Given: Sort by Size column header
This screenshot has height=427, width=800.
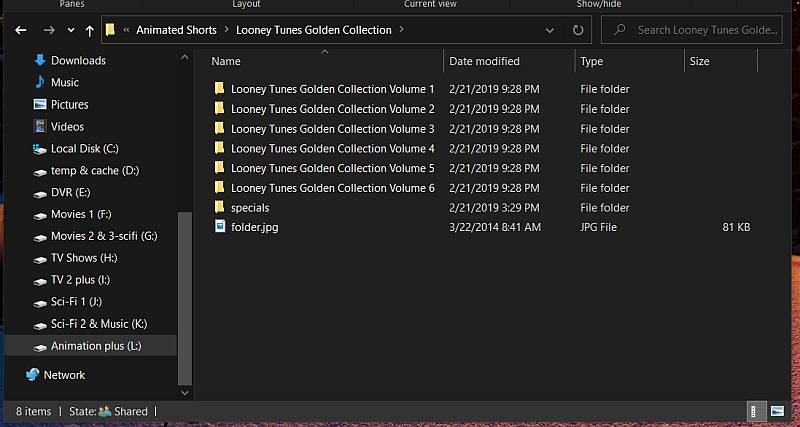Looking at the screenshot, I should (x=699, y=61).
